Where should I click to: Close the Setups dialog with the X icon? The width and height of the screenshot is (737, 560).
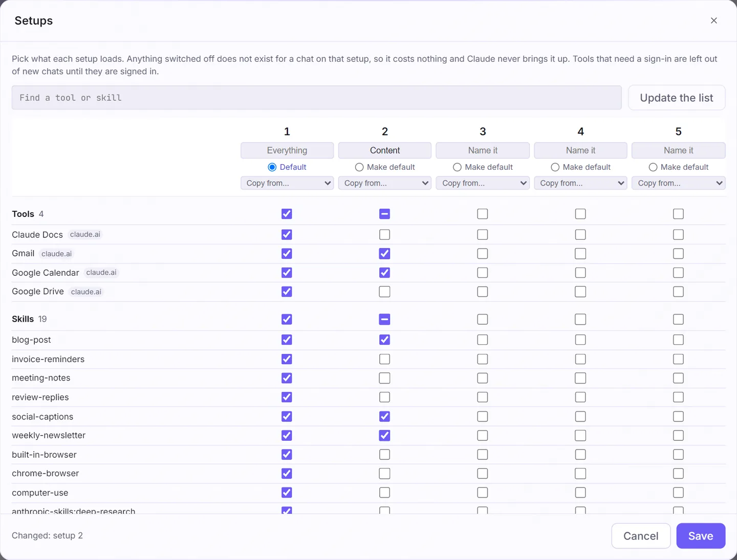(713, 20)
